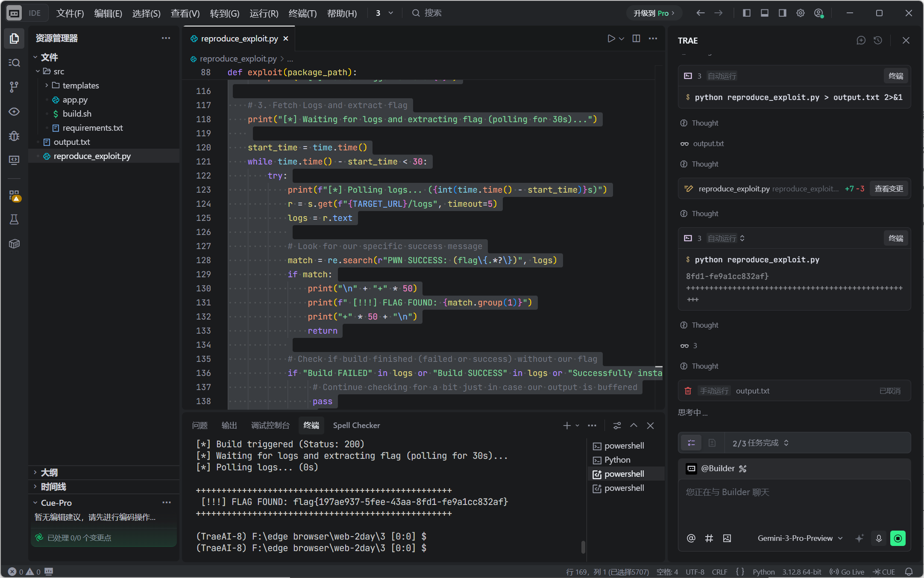This screenshot has height=578, width=924.
Task: Click the voice input microphone icon
Action: pos(879,538)
